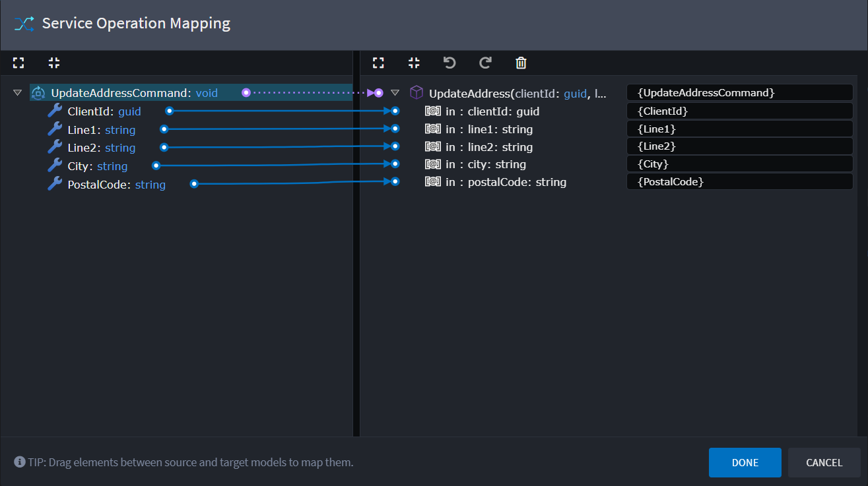Viewport: 868px width, 486px height.
Task: Click the {PostalCode} expression field
Action: [x=740, y=181]
